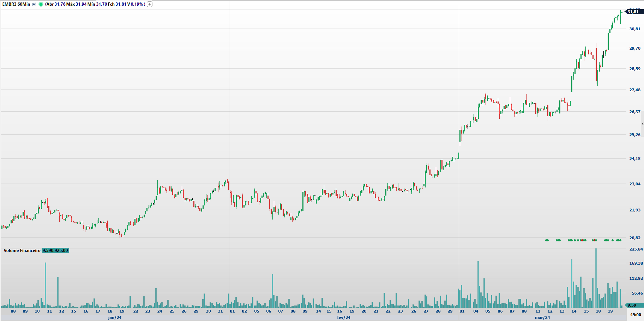The height and width of the screenshot is (321, 644).
Task: Click the tall volume bar on day 11 in January
Action: point(46,285)
